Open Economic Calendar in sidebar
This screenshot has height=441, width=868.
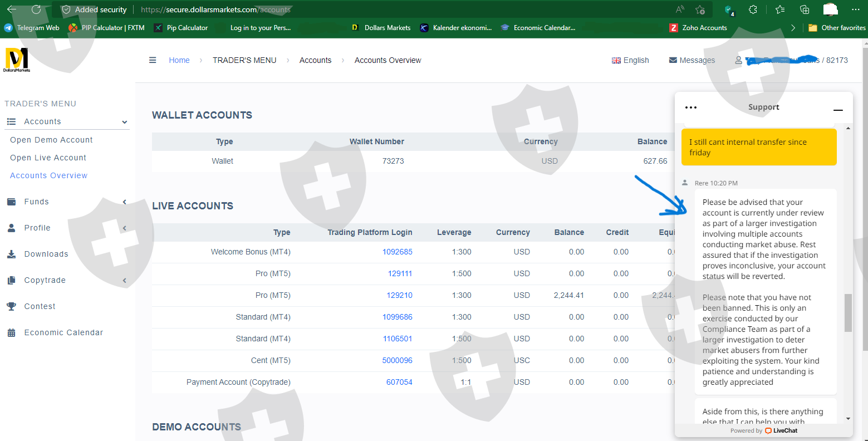click(63, 332)
